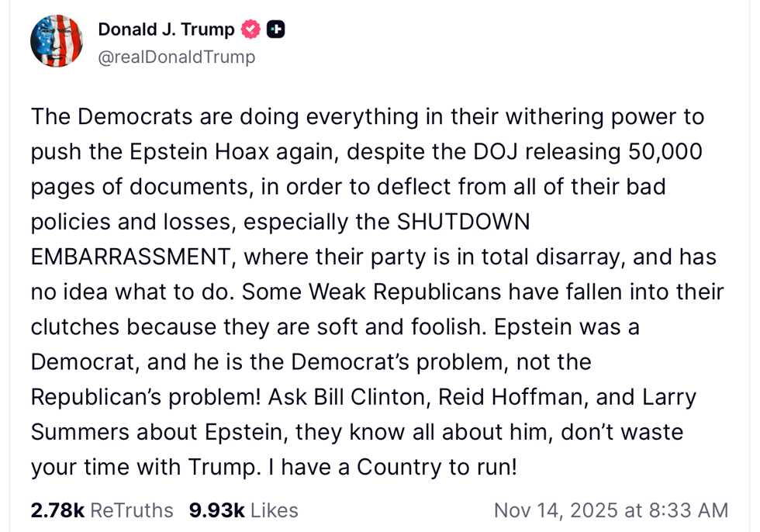Click the word "clutches" in the post
Viewport: 760px width, 532px height.
[x=74, y=327]
